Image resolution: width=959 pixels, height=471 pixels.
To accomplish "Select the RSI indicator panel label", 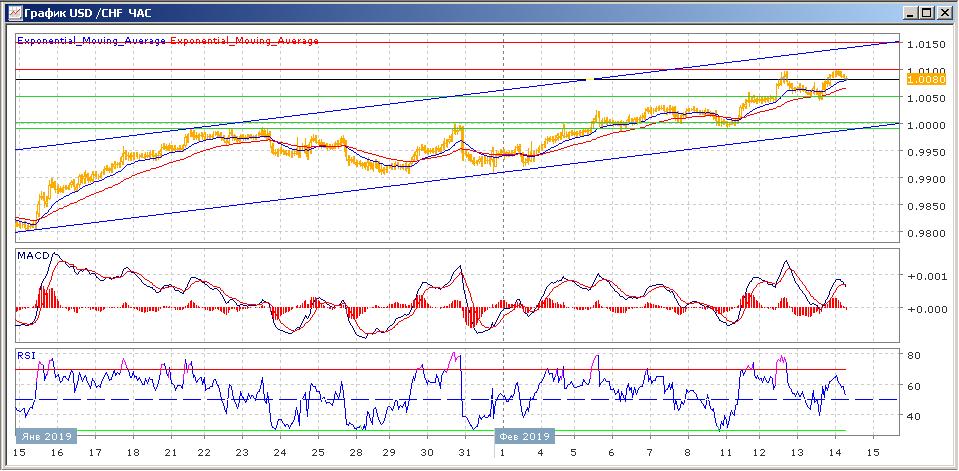I will pos(27,354).
